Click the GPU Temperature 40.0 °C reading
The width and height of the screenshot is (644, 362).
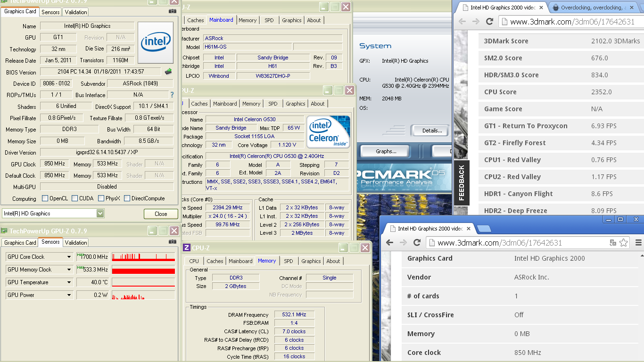point(92,282)
